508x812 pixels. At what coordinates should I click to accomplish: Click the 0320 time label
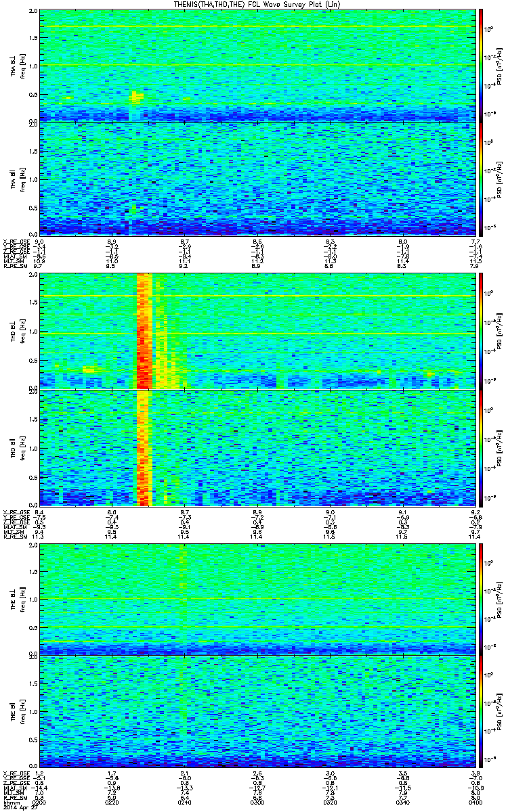[x=331, y=802]
